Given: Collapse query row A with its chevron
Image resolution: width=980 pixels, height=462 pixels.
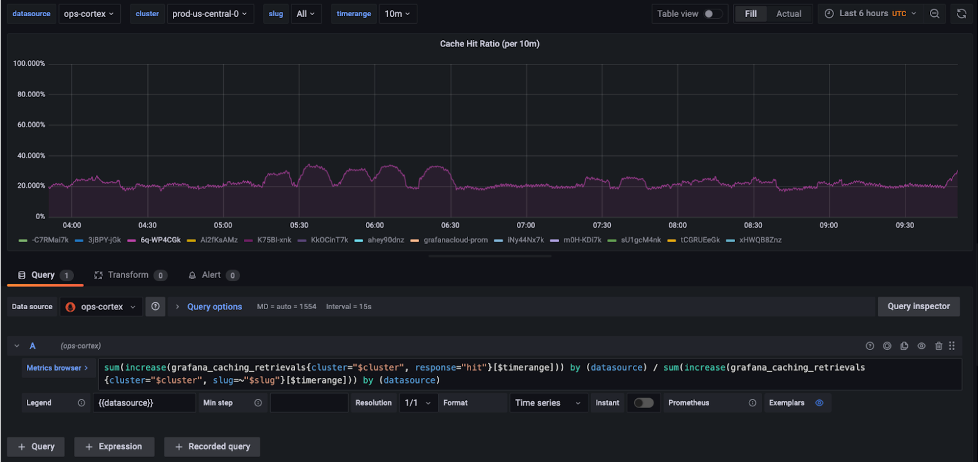Looking at the screenshot, I should tap(16, 346).
